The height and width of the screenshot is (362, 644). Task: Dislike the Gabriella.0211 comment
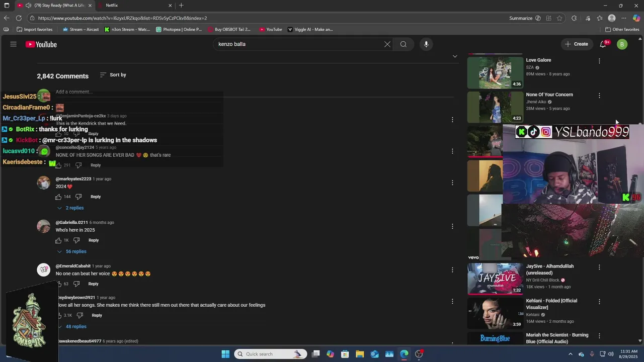pos(76,240)
